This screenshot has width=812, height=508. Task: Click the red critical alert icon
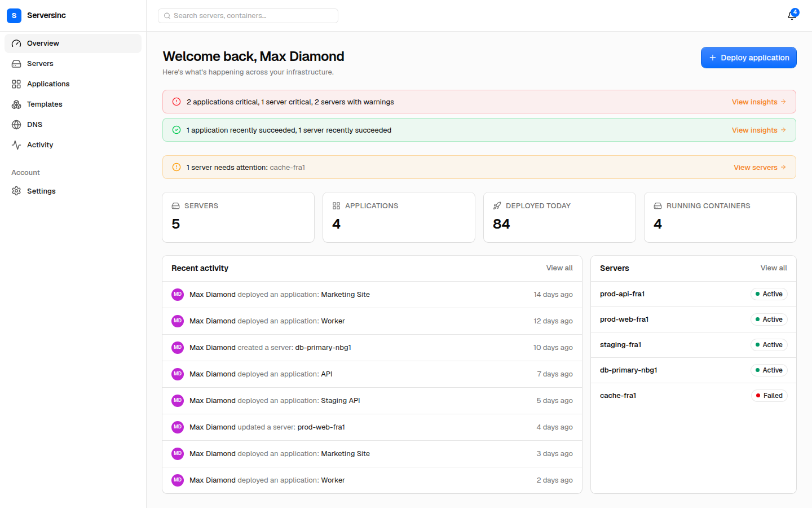176,102
